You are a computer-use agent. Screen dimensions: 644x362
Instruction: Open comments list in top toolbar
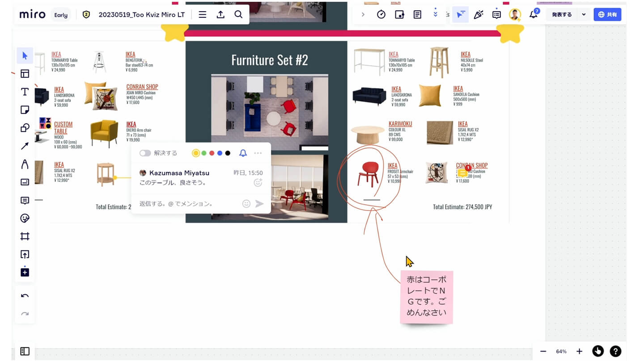pos(496,14)
